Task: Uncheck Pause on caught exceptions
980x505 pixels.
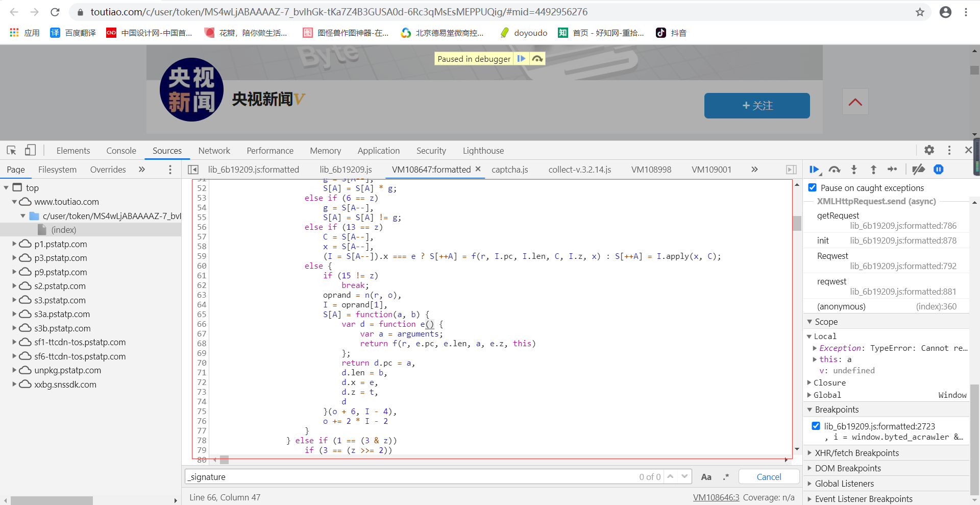Action: pyautogui.click(x=812, y=188)
